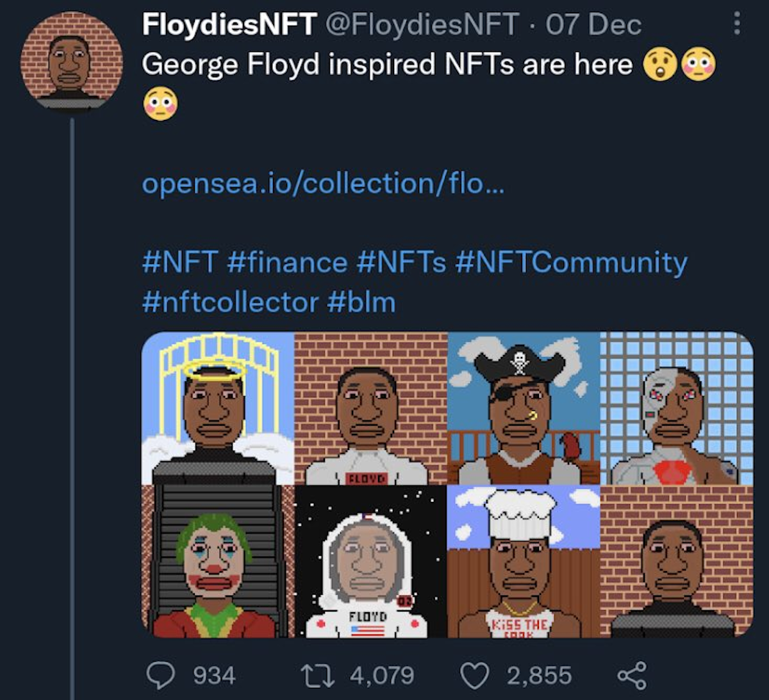Click the @FloydiesNFT handle
The image size is (769, 700).
click(x=422, y=25)
